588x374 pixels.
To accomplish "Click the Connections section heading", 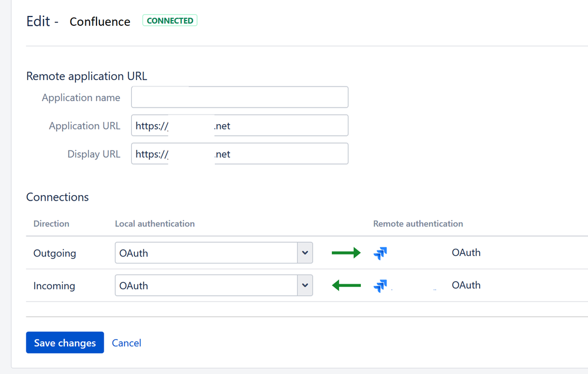I will pos(57,197).
